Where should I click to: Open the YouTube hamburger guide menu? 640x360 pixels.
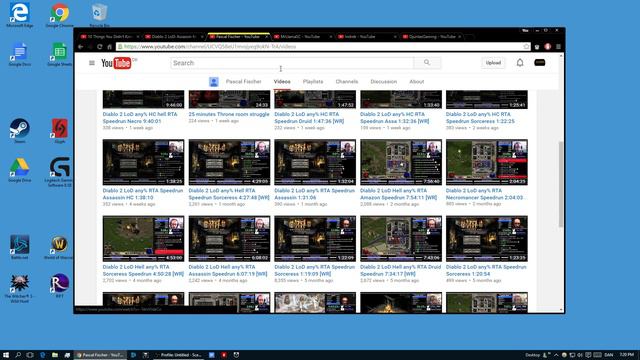(x=92, y=63)
